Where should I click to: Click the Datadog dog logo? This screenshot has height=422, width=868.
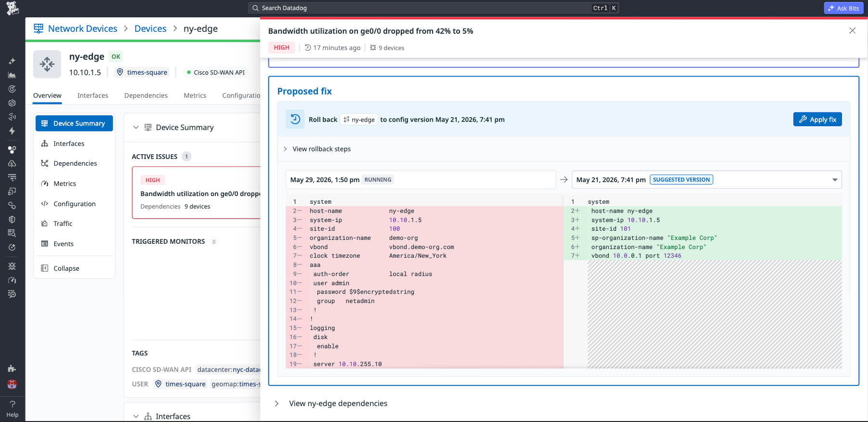(13, 8)
